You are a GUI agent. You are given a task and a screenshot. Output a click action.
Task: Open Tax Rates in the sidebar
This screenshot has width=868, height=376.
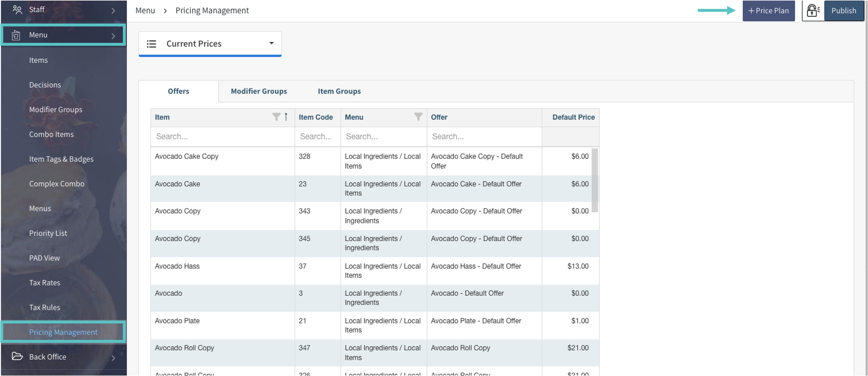tap(45, 283)
